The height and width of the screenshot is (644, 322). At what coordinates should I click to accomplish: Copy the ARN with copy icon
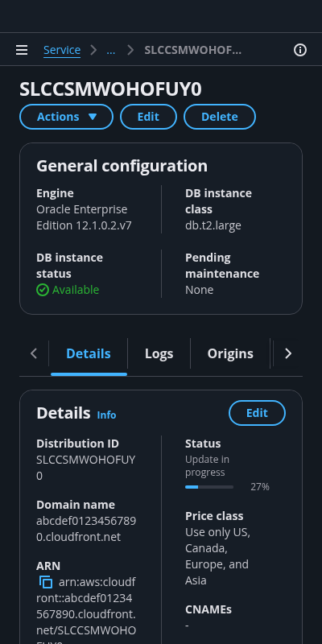point(46,582)
